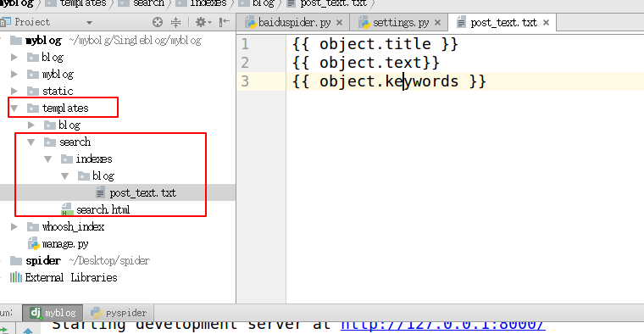Collapse the search folder
This screenshot has height=334, width=644.
click(x=31, y=142)
